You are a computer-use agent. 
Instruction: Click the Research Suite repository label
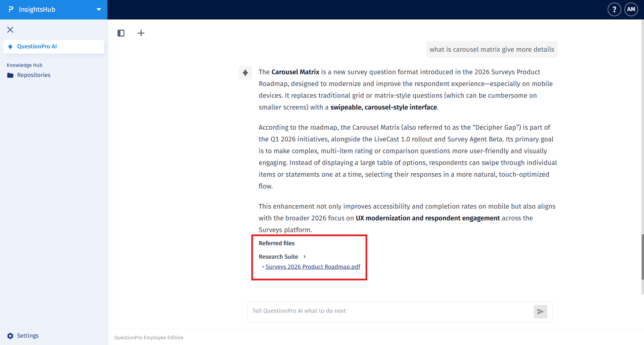tap(278, 257)
